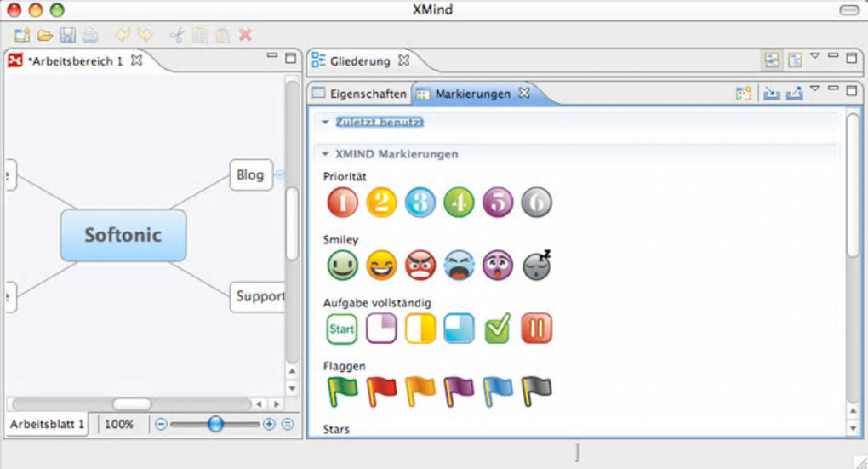Image resolution: width=868 pixels, height=469 pixels.
Task: Select the Softonic central topic
Action: 123,235
